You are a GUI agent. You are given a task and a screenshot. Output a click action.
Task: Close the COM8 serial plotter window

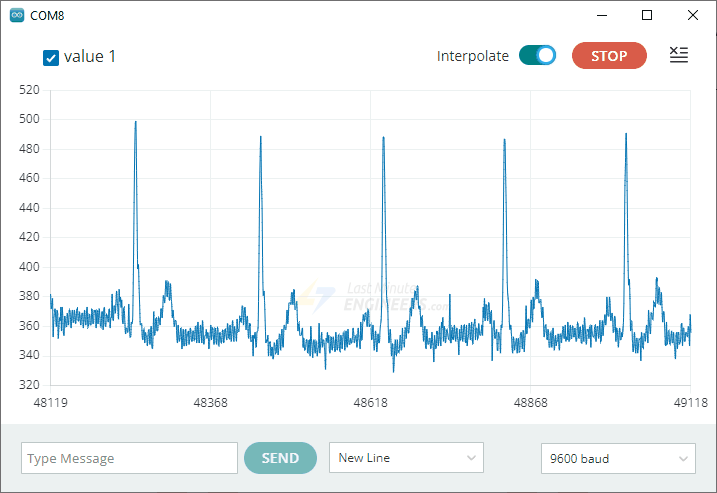(693, 16)
